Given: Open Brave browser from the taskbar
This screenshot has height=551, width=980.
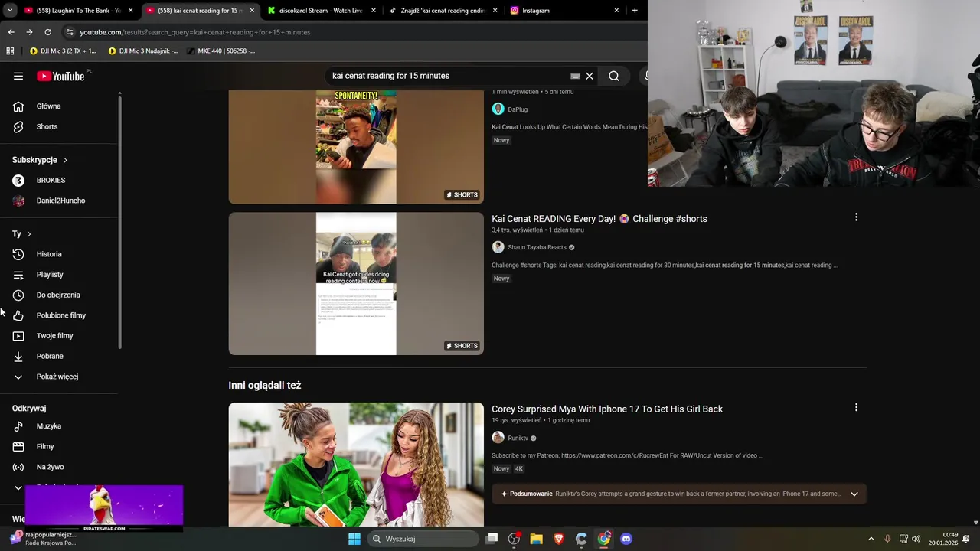Looking at the screenshot, I should coord(559,539).
